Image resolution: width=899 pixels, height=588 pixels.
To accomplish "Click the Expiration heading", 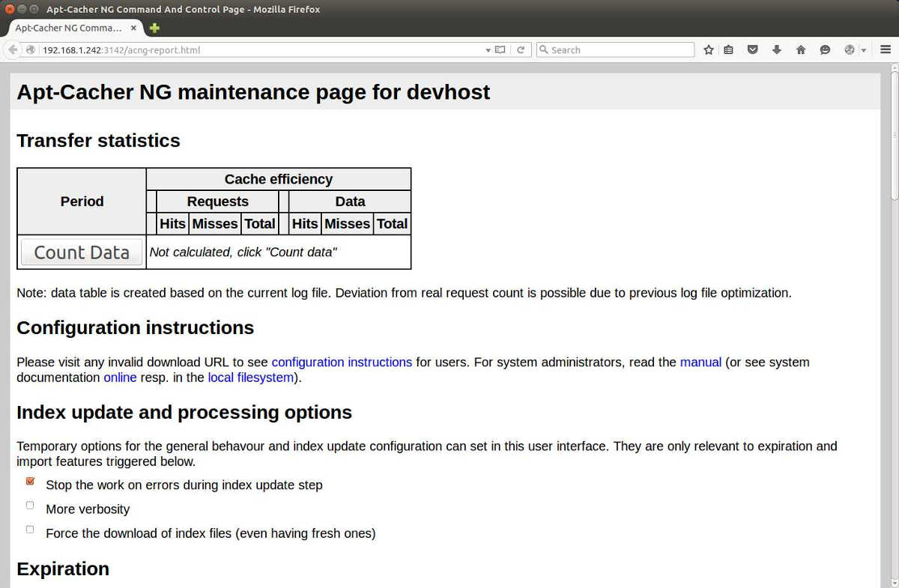I will click(x=63, y=569).
